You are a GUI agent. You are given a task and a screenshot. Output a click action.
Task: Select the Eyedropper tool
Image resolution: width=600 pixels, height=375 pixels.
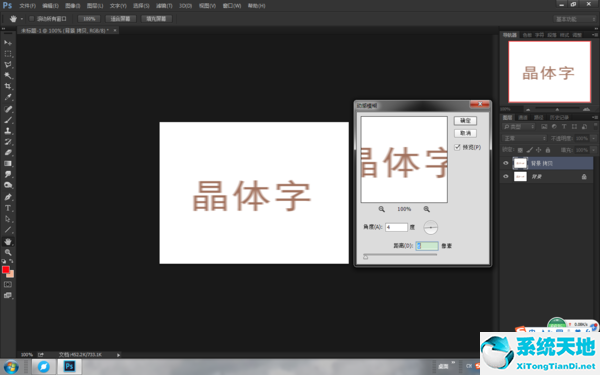point(8,97)
